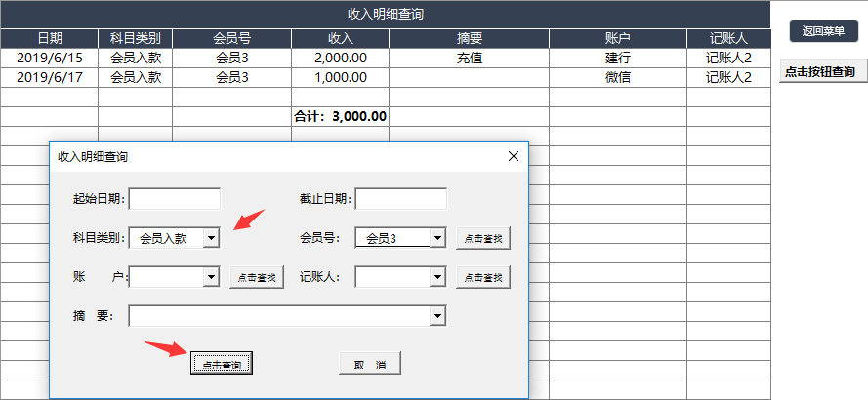This screenshot has height=400, width=868.
Task: Click the 建行 account cell
Action: [618, 59]
